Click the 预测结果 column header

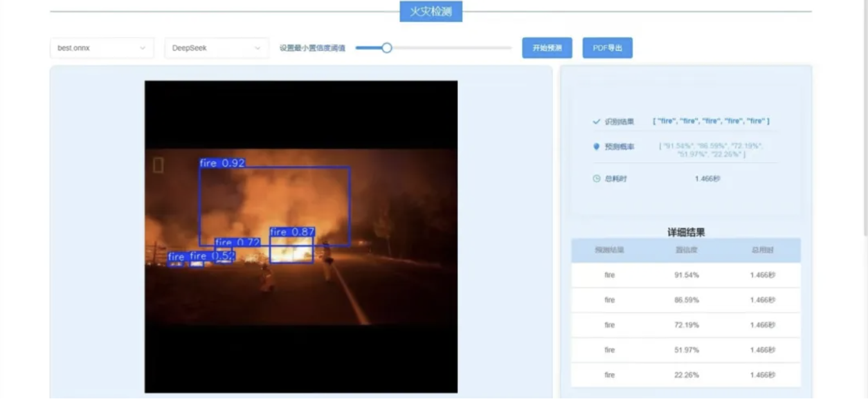610,250
